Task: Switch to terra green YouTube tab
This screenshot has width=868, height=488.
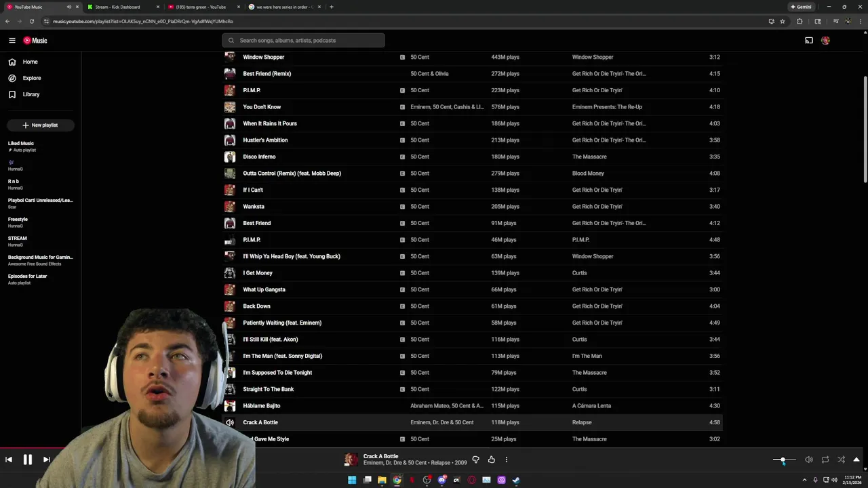Action: click(x=202, y=7)
